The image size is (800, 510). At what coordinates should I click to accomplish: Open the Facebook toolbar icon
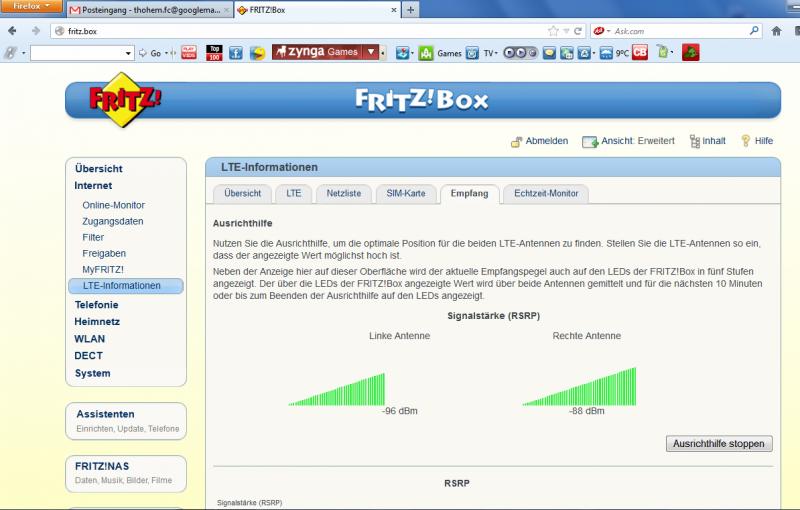point(236,53)
